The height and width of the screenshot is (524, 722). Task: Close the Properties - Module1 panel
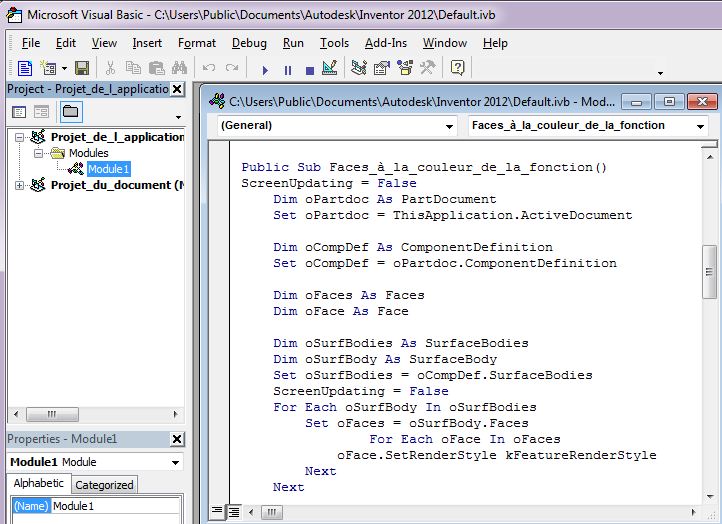click(x=177, y=439)
